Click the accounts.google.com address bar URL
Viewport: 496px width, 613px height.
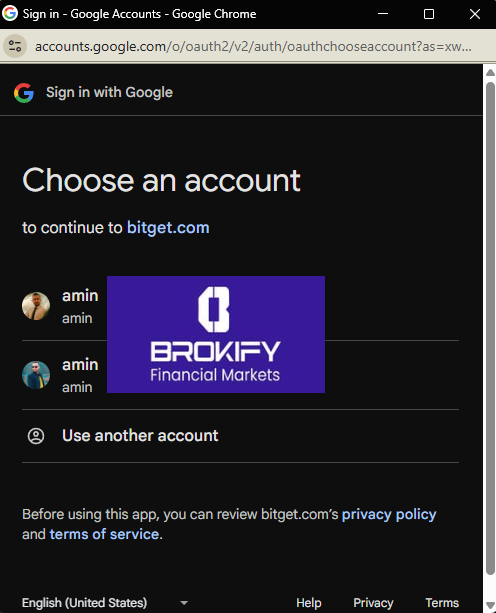253,47
